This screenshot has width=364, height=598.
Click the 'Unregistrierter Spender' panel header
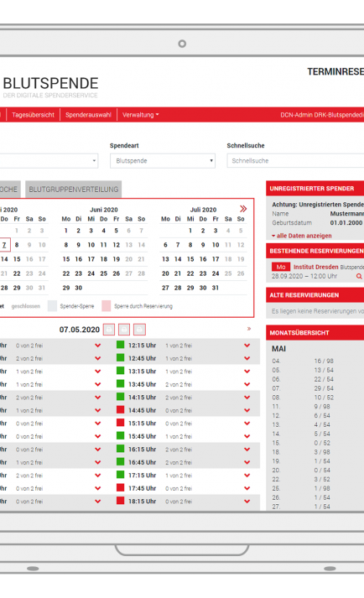coord(315,189)
